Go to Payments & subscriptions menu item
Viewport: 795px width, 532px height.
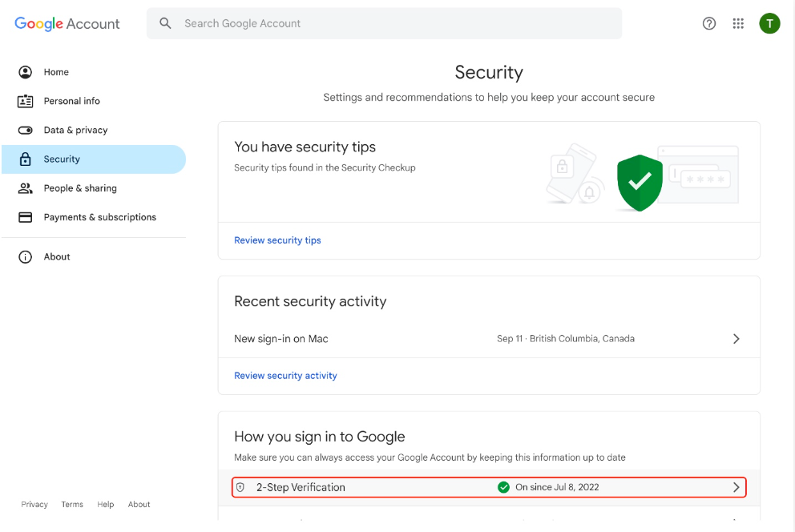click(99, 217)
